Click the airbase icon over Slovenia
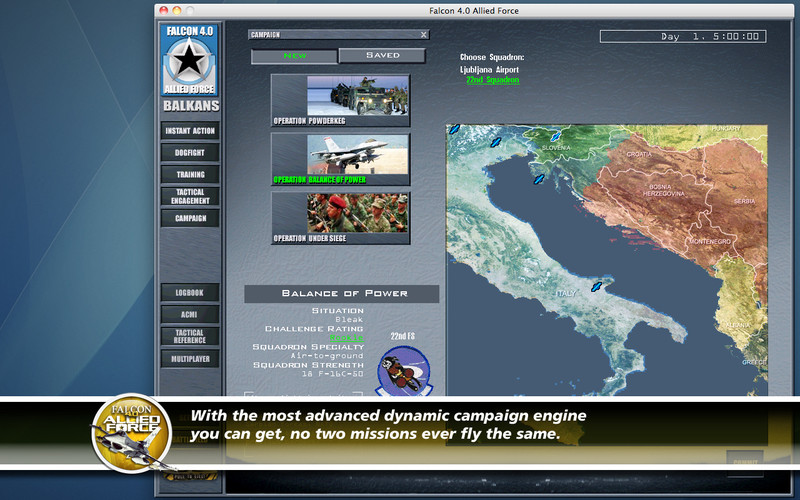 555,136
